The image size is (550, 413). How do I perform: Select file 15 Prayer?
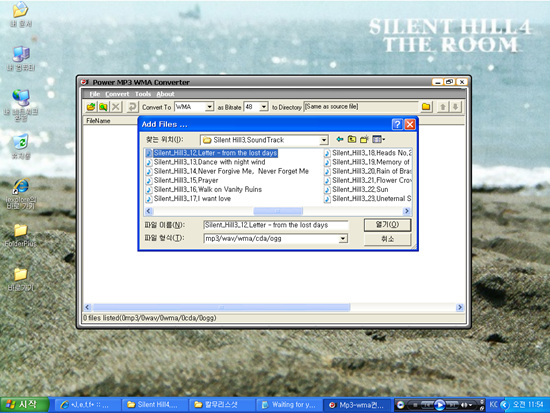pyautogui.click(x=182, y=180)
